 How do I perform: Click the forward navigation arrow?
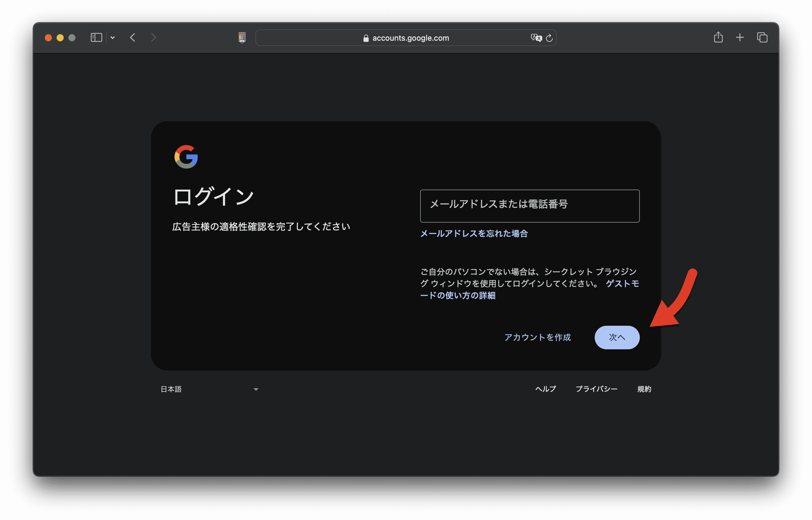click(x=153, y=37)
